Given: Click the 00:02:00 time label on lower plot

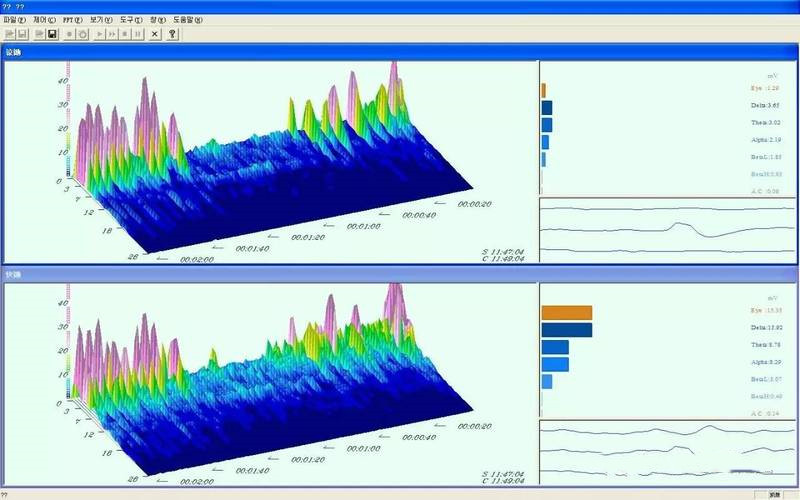Looking at the screenshot, I should point(197,482).
